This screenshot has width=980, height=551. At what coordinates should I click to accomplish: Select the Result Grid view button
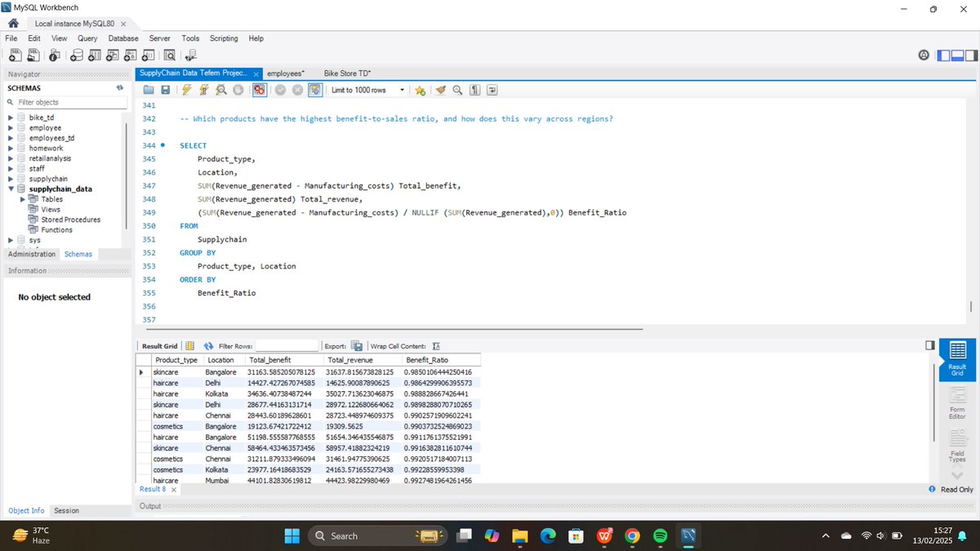pyautogui.click(x=957, y=358)
